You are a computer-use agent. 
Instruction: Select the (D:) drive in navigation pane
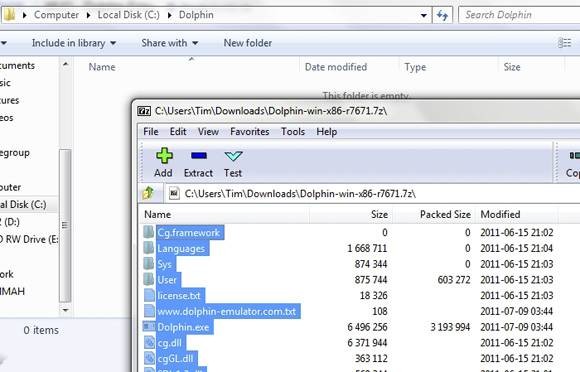[10, 222]
